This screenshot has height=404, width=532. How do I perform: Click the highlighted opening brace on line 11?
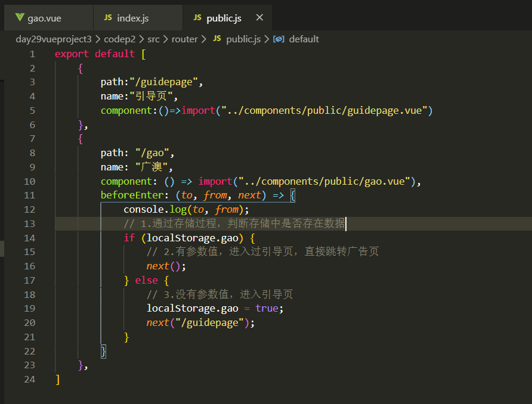pos(293,195)
